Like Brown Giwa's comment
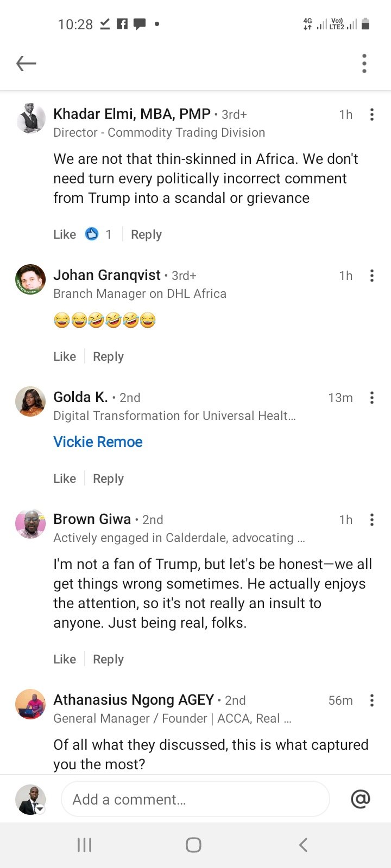Screen dimensions: 391x868 coord(65,659)
